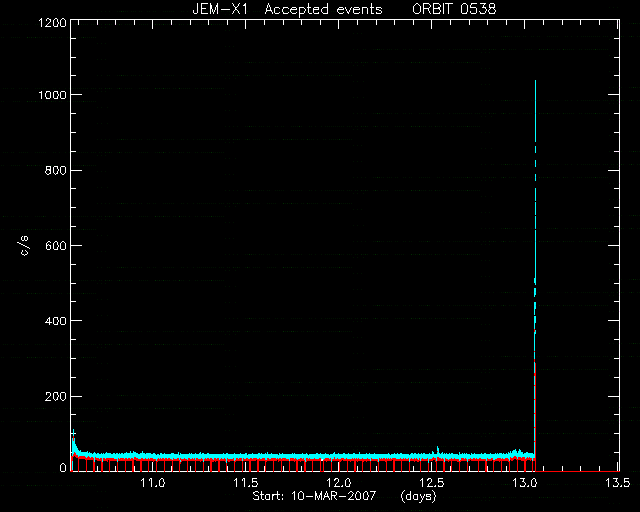This screenshot has width=640, height=512.
Task: Click the tall cyan spike near day 13.0
Action: [x=535, y=204]
